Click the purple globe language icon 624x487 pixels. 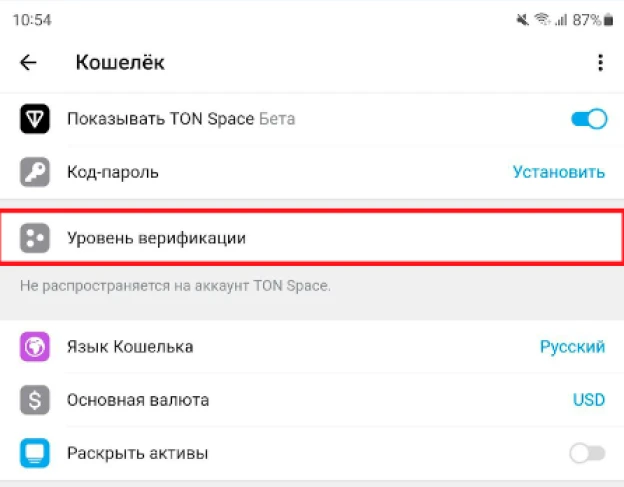[x=35, y=347]
